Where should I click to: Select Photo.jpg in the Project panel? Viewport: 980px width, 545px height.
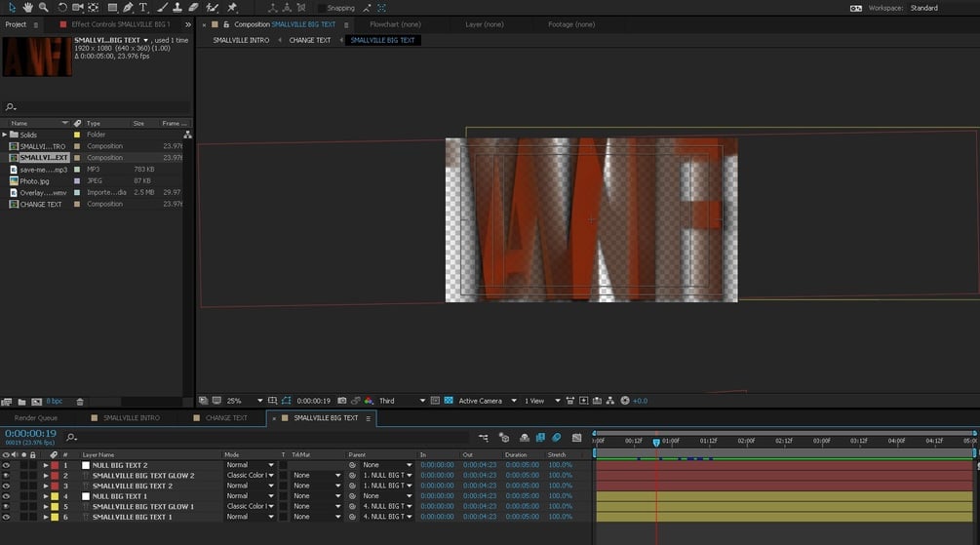[x=34, y=180]
